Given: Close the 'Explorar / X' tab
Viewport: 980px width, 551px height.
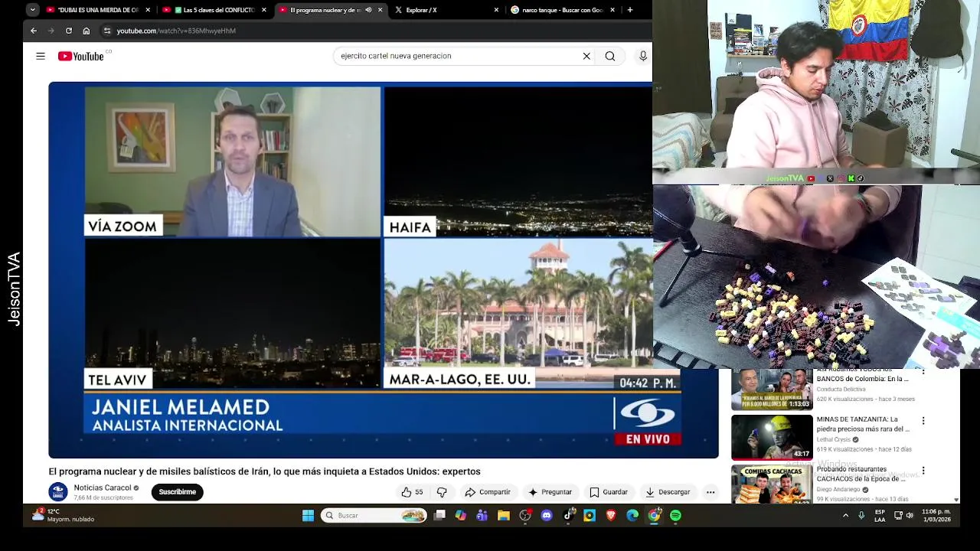Looking at the screenshot, I should 496,10.
